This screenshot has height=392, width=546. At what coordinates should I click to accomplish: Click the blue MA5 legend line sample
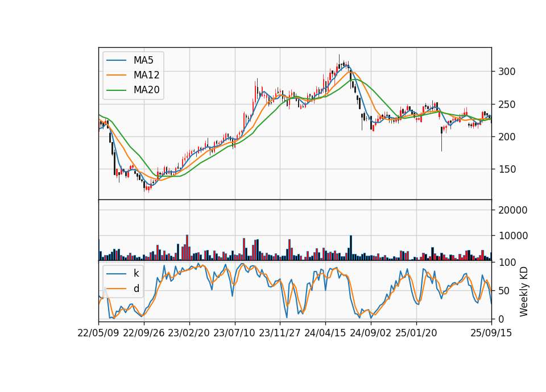click(x=116, y=61)
